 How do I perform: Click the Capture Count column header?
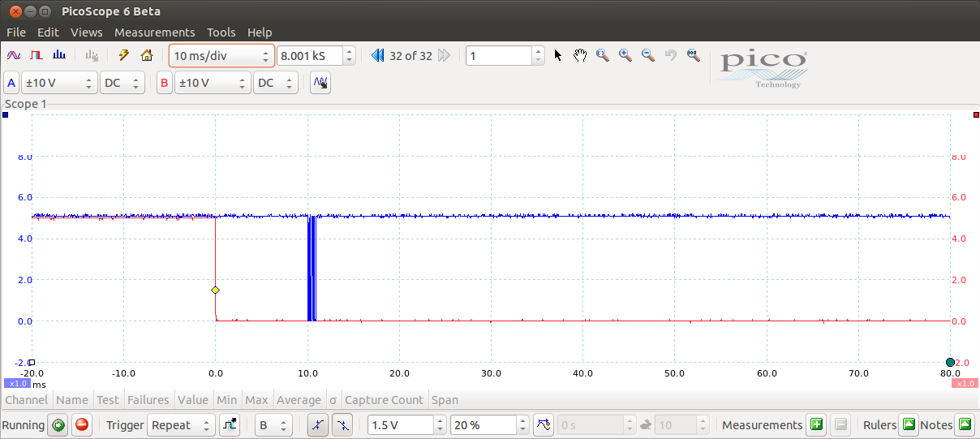[x=384, y=400]
